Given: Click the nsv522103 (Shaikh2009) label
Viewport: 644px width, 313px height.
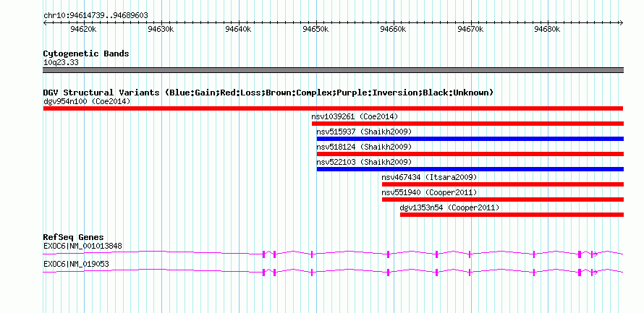Looking at the screenshot, I should [x=364, y=162].
